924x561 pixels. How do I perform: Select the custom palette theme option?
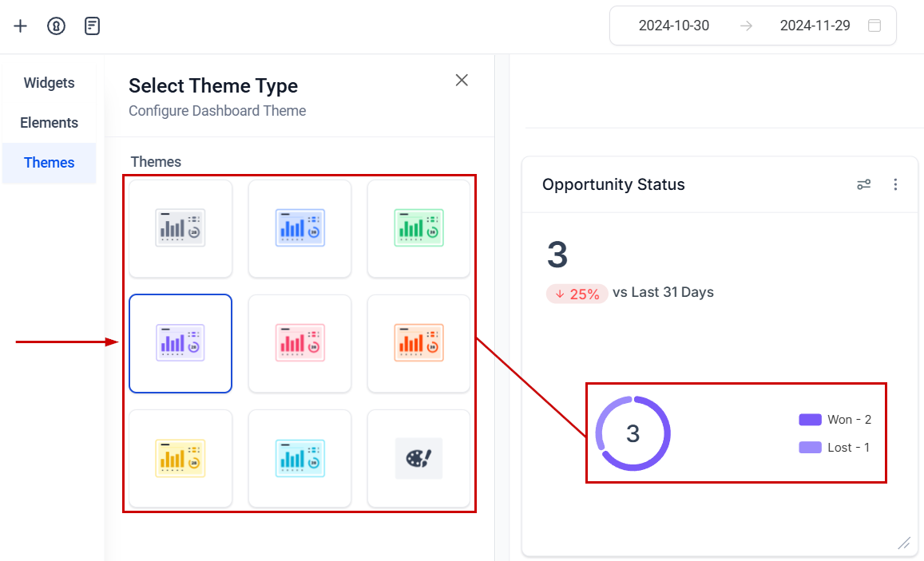click(x=418, y=458)
